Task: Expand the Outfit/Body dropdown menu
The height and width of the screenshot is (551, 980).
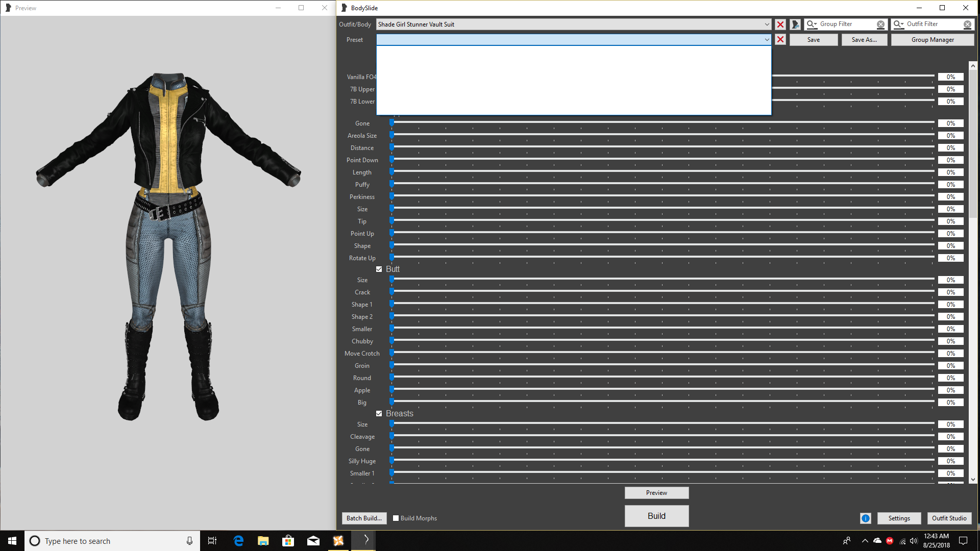Action: pos(767,24)
